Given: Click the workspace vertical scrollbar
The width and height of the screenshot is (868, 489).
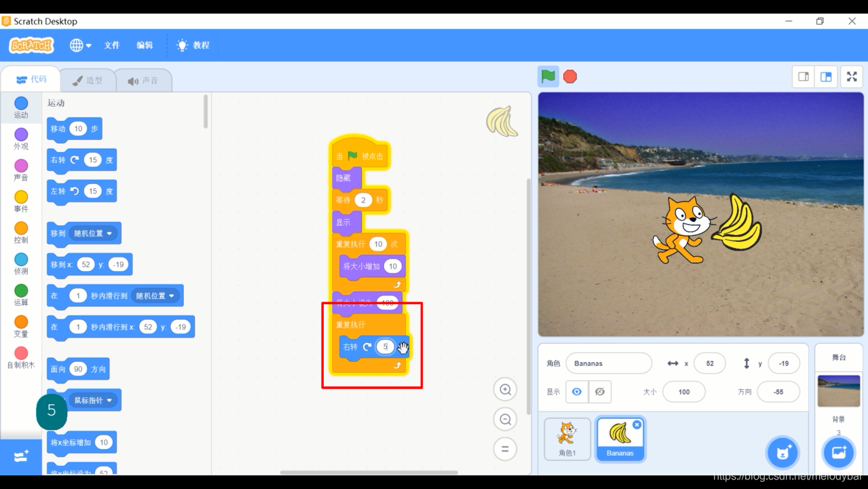Looking at the screenshot, I should click(x=529, y=297).
